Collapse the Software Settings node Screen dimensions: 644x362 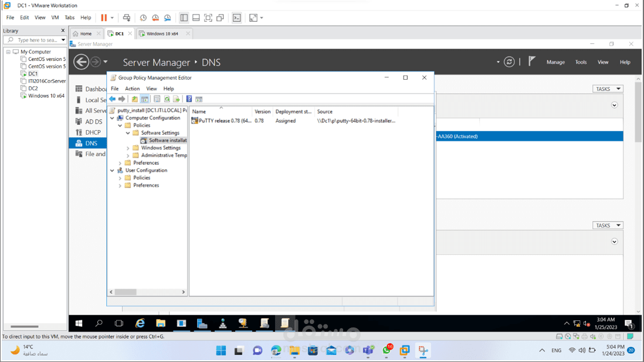click(x=128, y=133)
